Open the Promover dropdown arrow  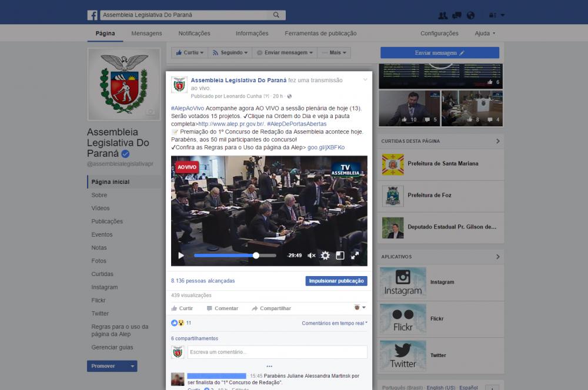tap(133, 366)
